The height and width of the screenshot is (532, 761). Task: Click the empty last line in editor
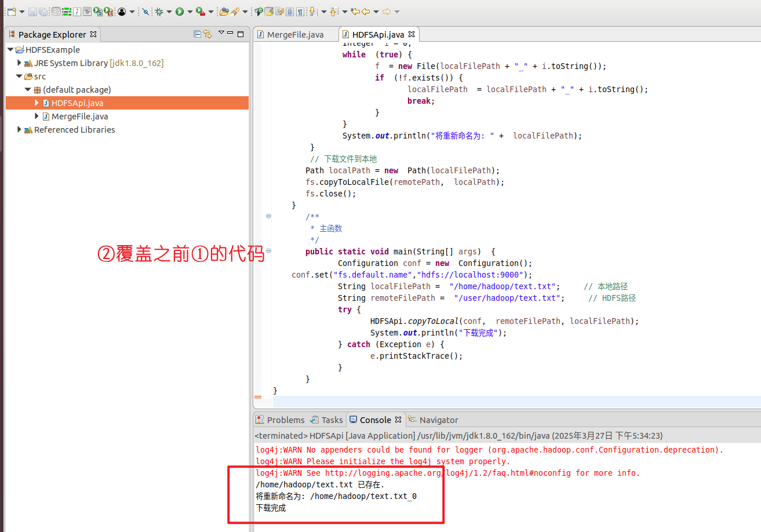tap(516, 402)
